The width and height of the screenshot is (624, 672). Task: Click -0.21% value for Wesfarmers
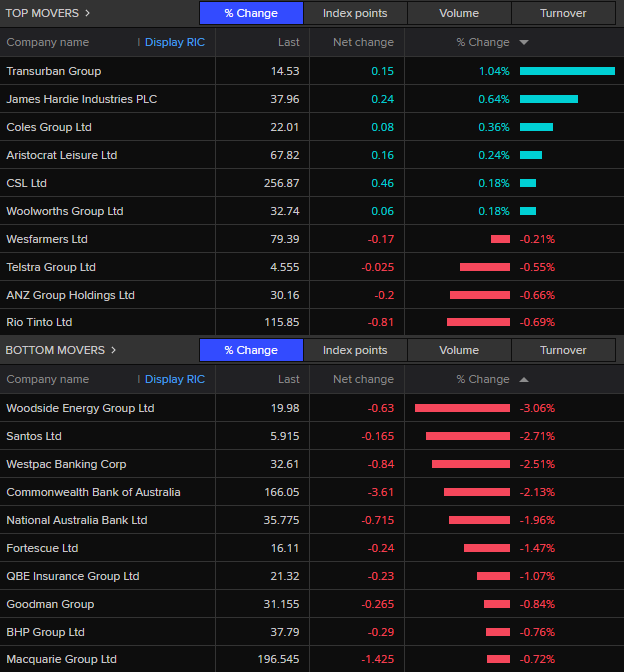(537, 239)
